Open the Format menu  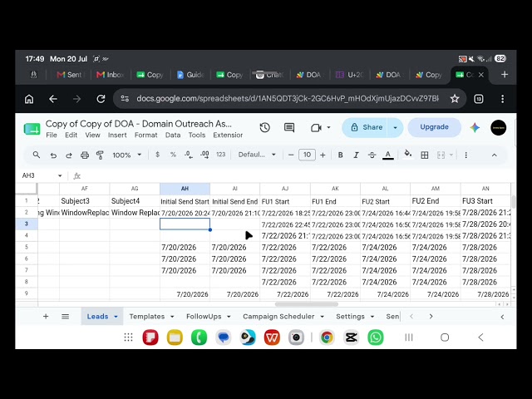[146, 135]
